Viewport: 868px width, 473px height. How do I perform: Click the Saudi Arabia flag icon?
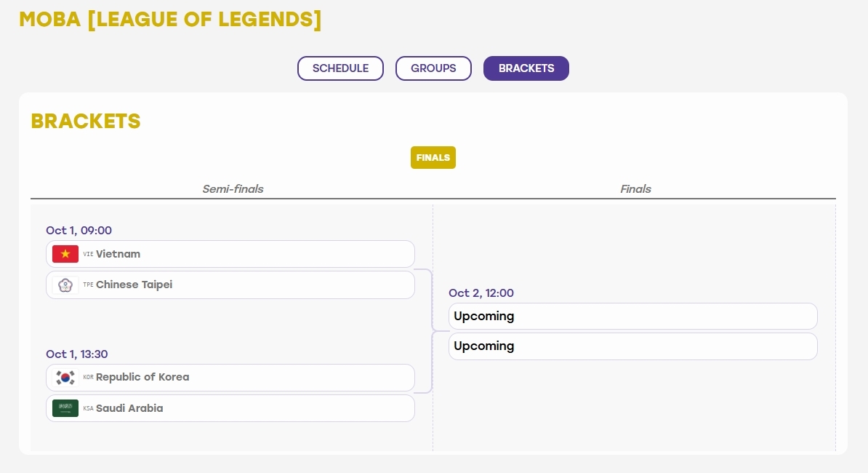65,408
